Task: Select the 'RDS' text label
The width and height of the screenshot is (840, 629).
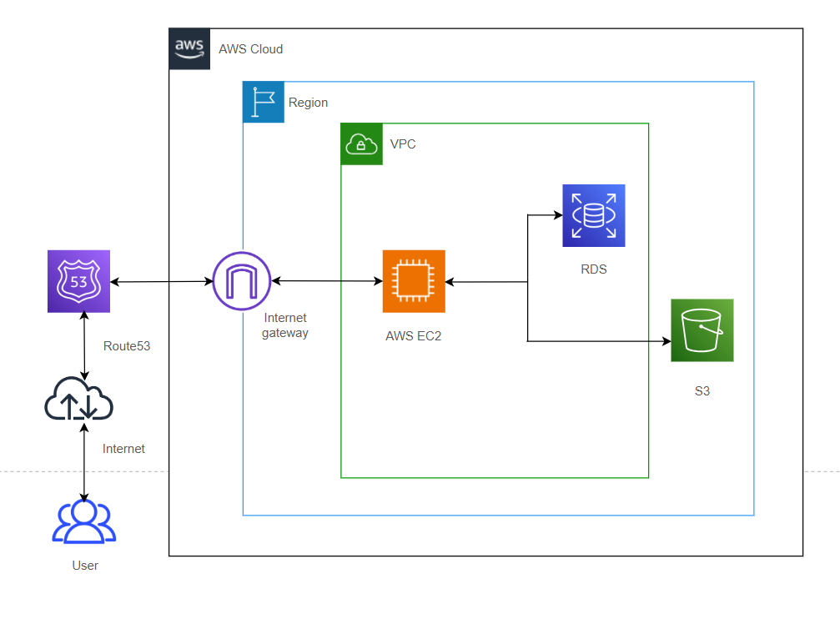Action: (594, 269)
